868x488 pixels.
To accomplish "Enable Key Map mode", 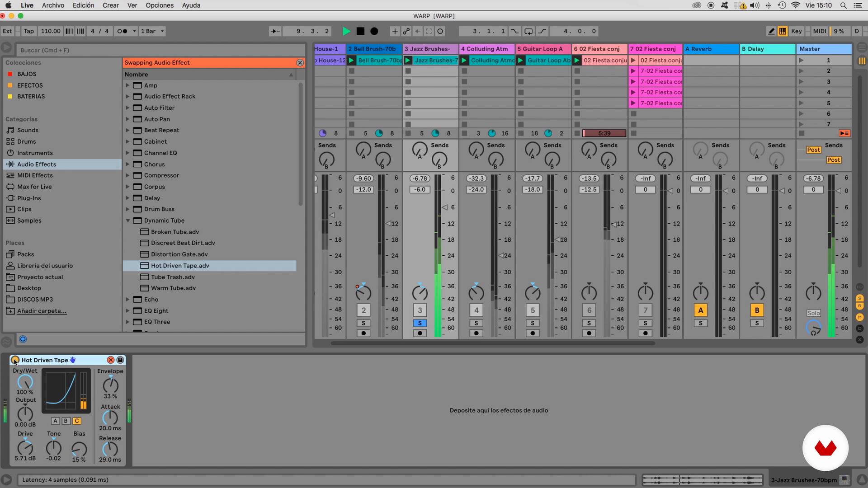I will [797, 31].
